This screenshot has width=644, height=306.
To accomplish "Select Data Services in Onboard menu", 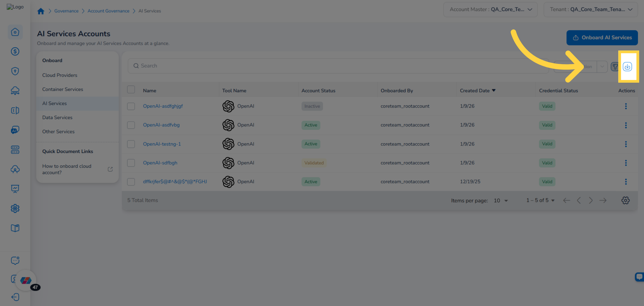I will click(57, 118).
